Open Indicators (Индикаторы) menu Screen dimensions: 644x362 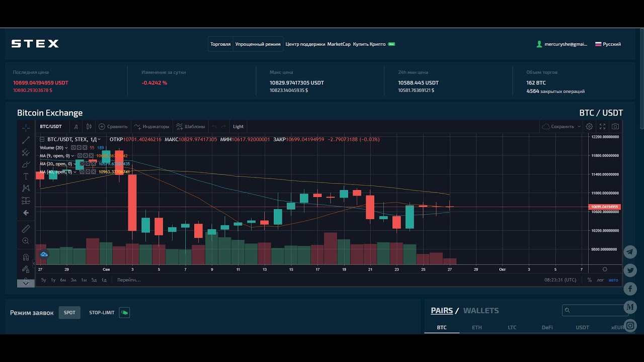[151, 127]
